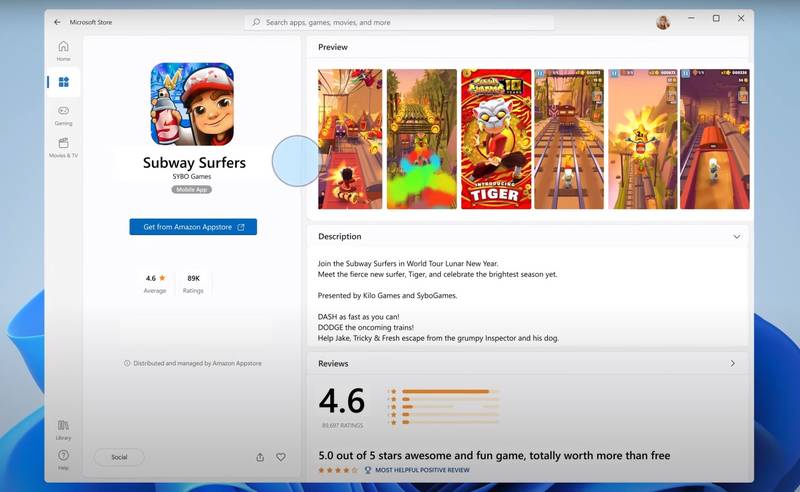Viewport: 800px width, 492px height.
Task: Click the Mobile App badge
Action: [x=191, y=189]
